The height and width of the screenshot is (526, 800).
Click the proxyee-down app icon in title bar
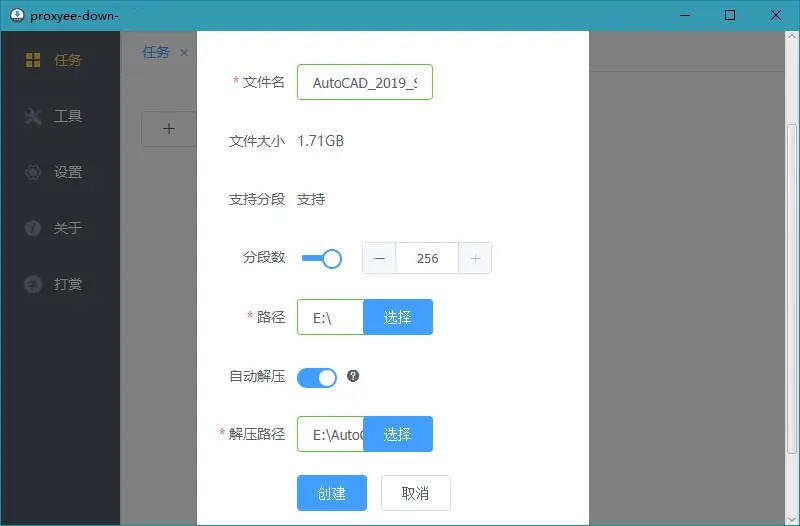[16, 16]
